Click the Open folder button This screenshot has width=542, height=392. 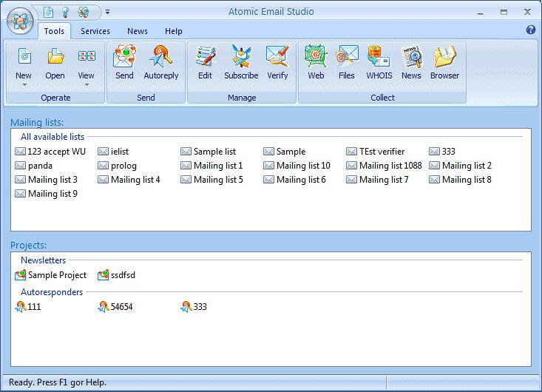55,64
